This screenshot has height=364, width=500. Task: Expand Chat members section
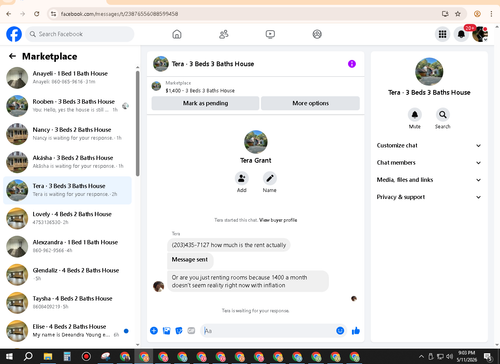point(429,163)
